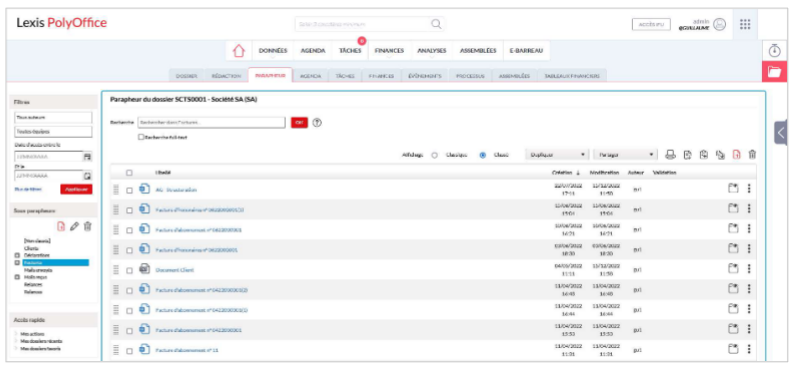Open the Partager dropdown
Image resolution: width=798 pixels, height=371 pixels.
625,155
